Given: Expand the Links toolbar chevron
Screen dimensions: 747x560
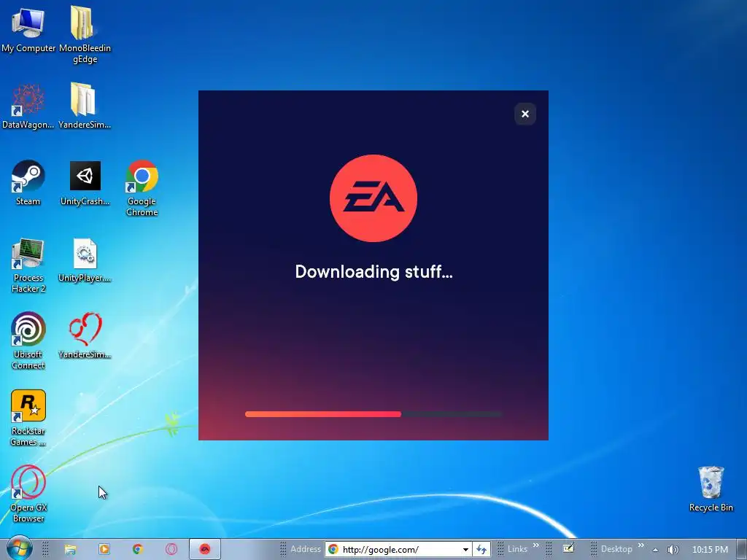Looking at the screenshot, I should [x=536, y=545].
